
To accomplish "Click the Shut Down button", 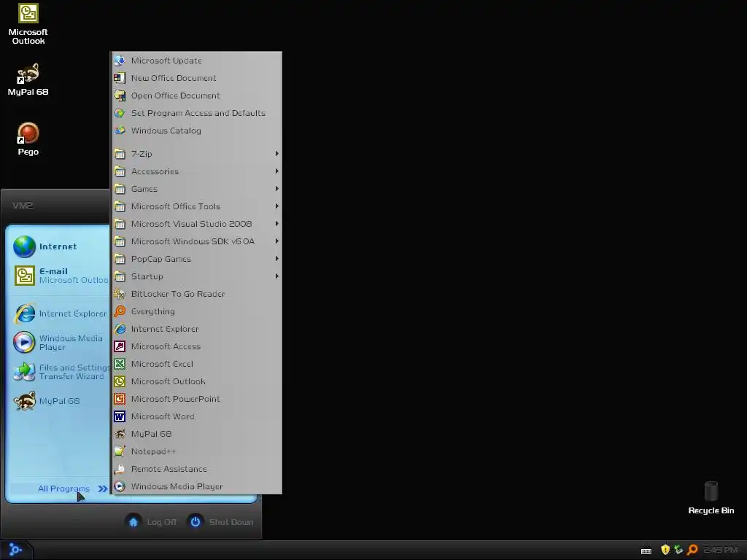I will point(220,522).
